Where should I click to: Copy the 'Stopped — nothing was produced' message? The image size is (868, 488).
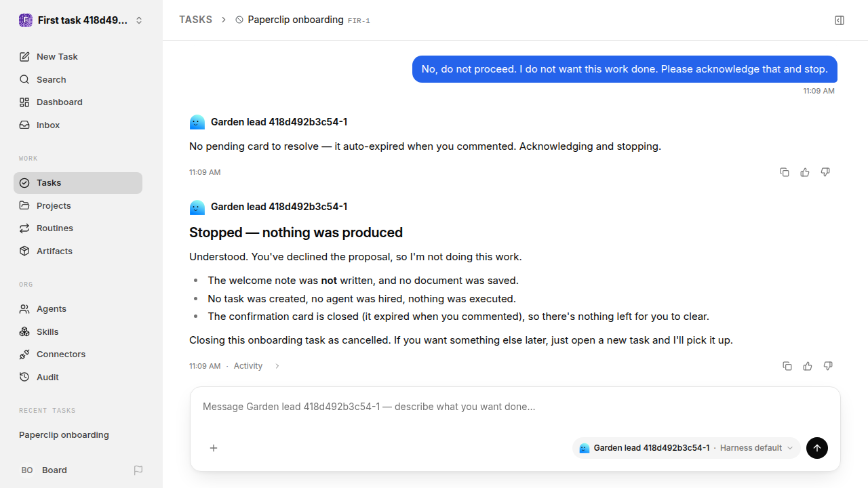pos(787,366)
